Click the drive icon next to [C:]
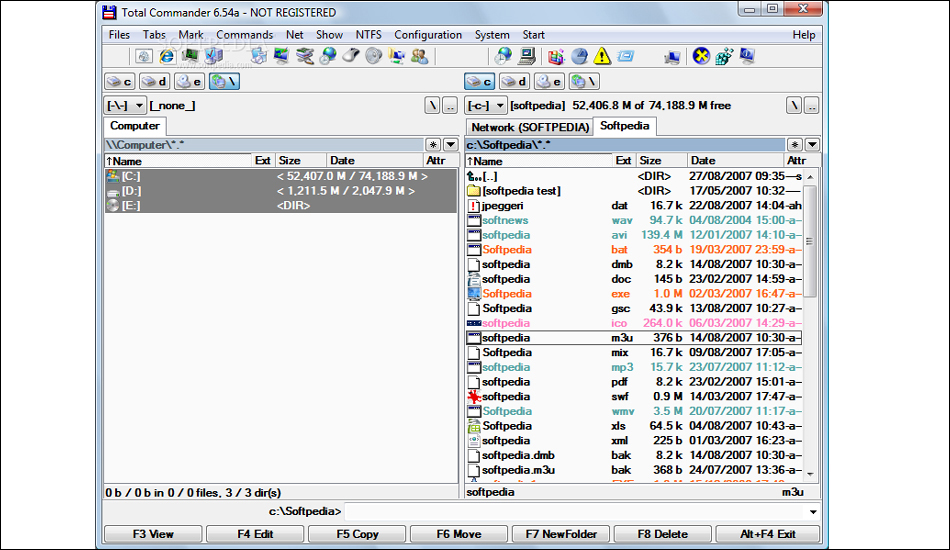The image size is (950, 550). click(x=113, y=176)
